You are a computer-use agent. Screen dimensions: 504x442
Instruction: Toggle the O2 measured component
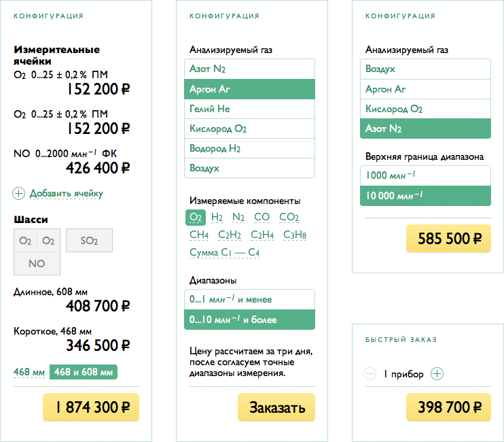[x=196, y=218]
